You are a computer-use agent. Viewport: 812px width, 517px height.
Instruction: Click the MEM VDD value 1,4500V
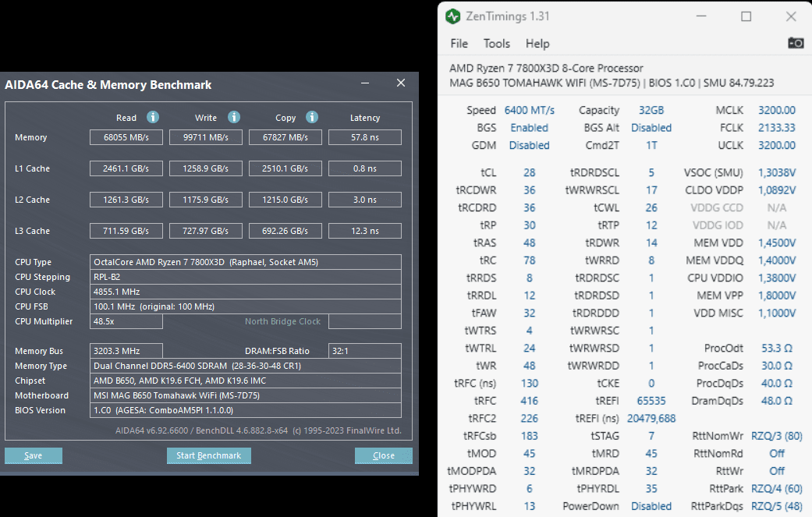(x=777, y=243)
